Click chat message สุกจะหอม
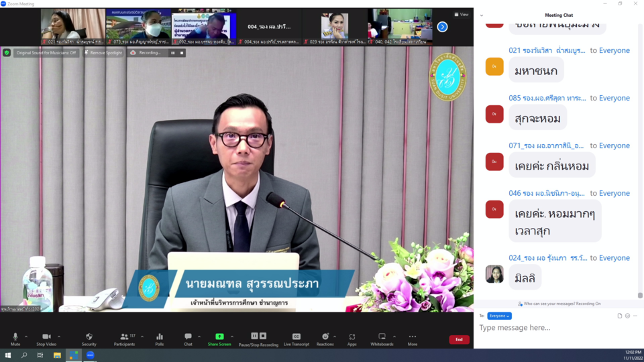The image size is (644, 362). (x=537, y=118)
